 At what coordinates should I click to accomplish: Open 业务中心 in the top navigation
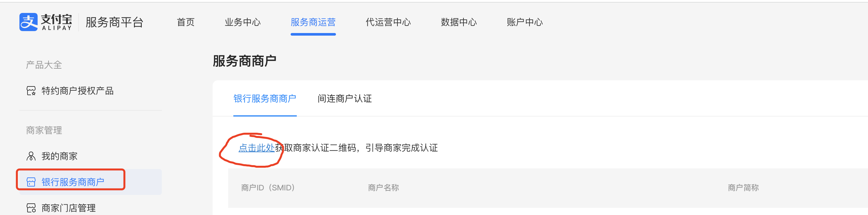coord(243,22)
